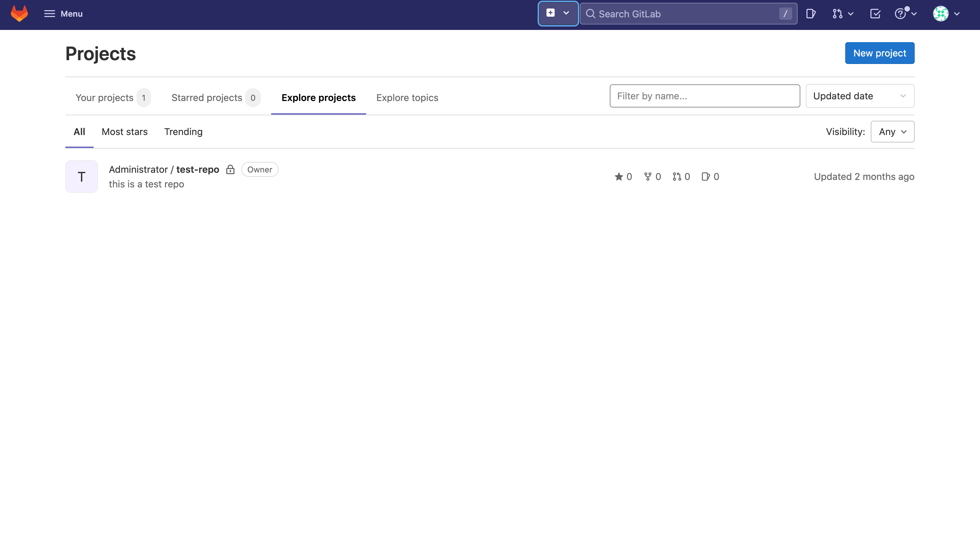
Task: Open the Explore topics tab
Action: [407, 98]
